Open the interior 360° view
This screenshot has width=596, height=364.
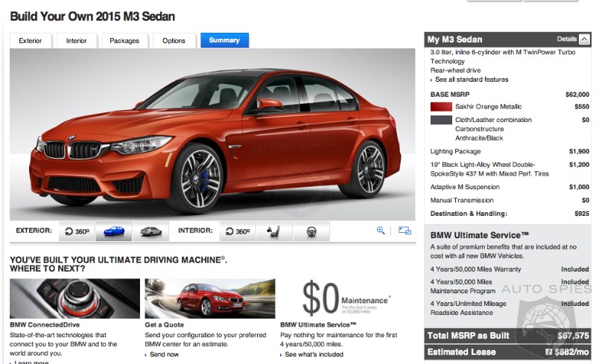coord(238,231)
